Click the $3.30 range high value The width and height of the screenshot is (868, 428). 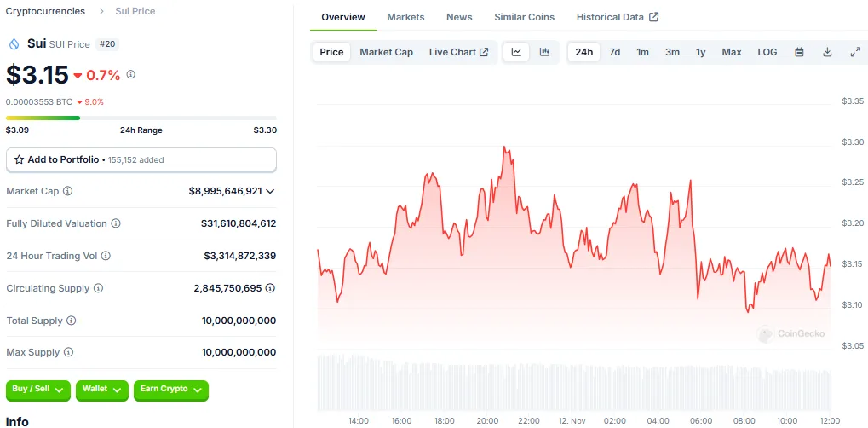(x=265, y=130)
